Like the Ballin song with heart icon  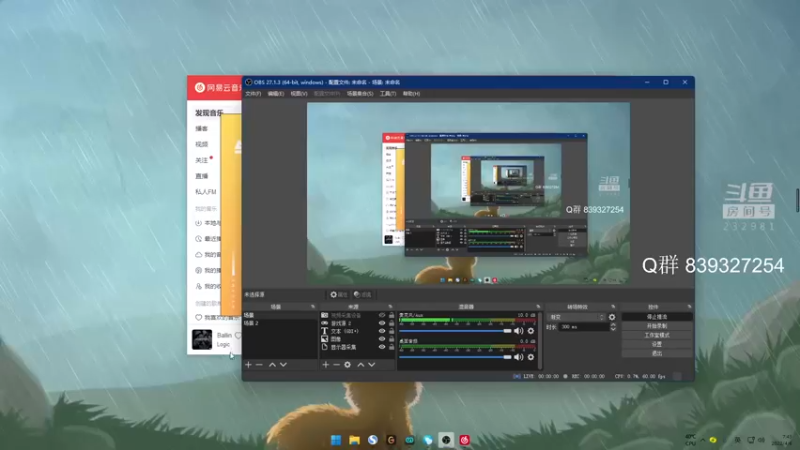[238, 335]
